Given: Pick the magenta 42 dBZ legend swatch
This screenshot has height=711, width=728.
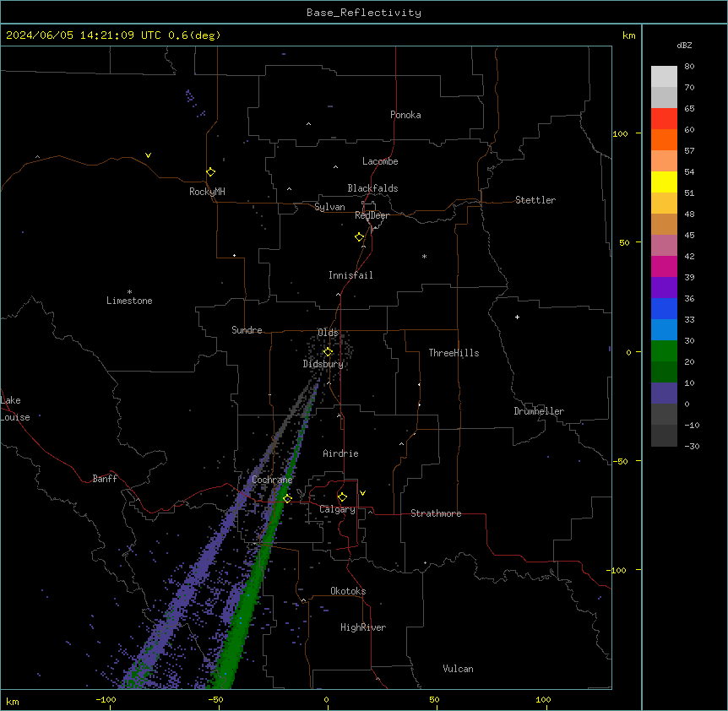Looking at the screenshot, I should [664, 266].
